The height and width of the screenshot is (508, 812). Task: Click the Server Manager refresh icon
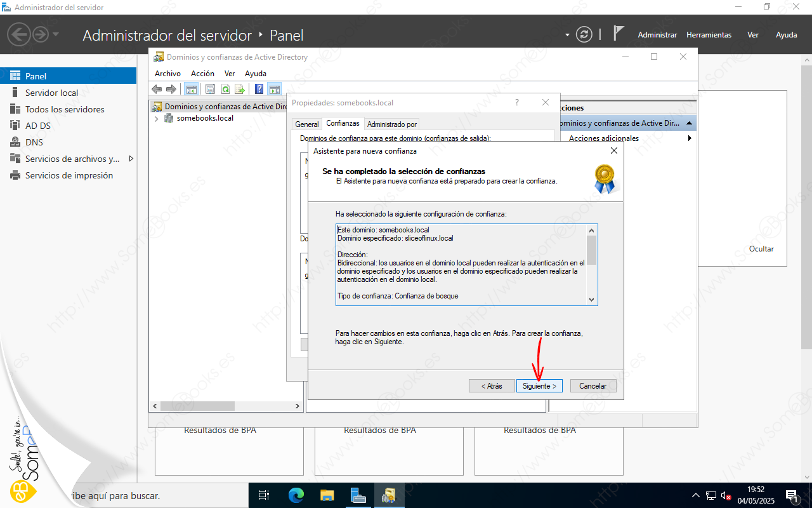coord(584,35)
